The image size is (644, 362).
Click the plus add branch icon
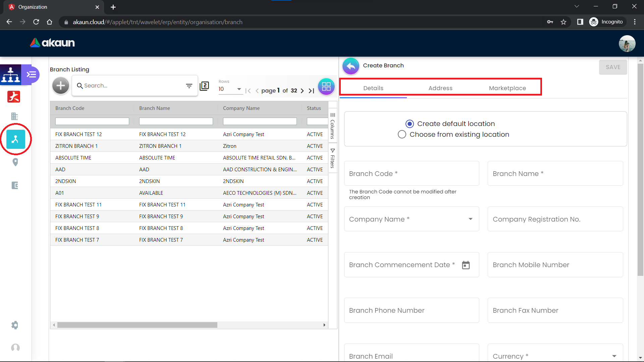pos(61,86)
